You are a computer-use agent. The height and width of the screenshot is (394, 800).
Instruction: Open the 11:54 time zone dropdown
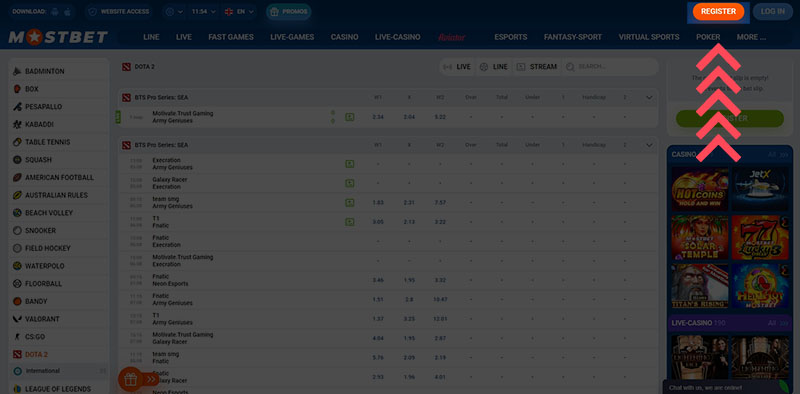point(203,12)
